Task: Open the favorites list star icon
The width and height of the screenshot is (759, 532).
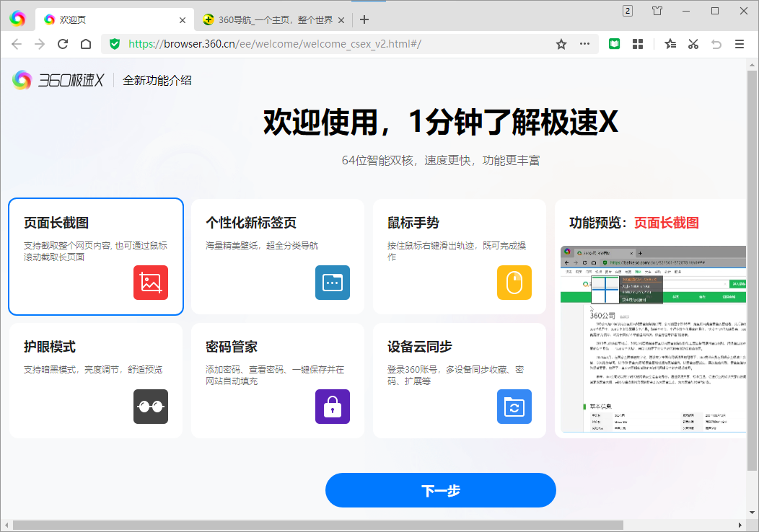Action: (x=670, y=44)
